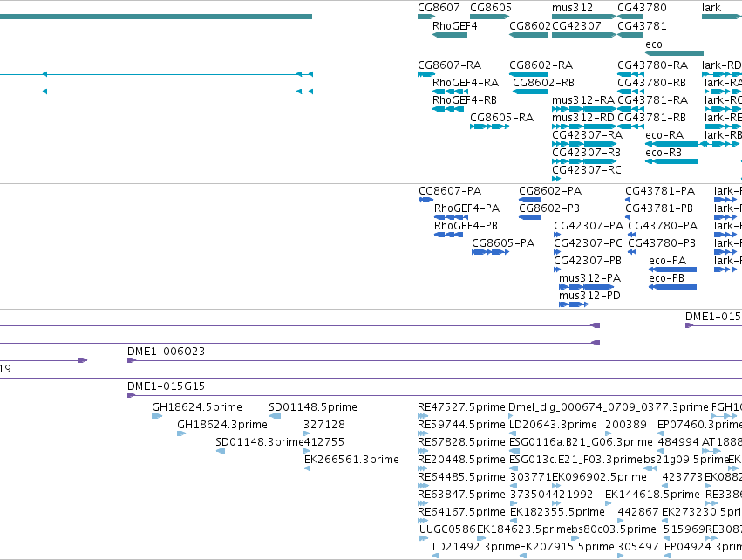This screenshot has width=742, height=560.
Task: Select the CG8602-PA protein label
Action: pyautogui.click(x=550, y=191)
